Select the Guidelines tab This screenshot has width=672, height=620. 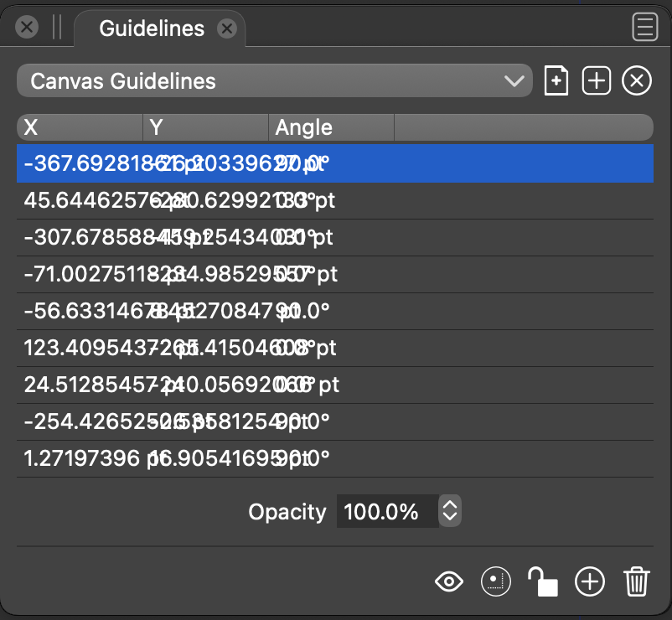pyautogui.click(x=151, y=28)
